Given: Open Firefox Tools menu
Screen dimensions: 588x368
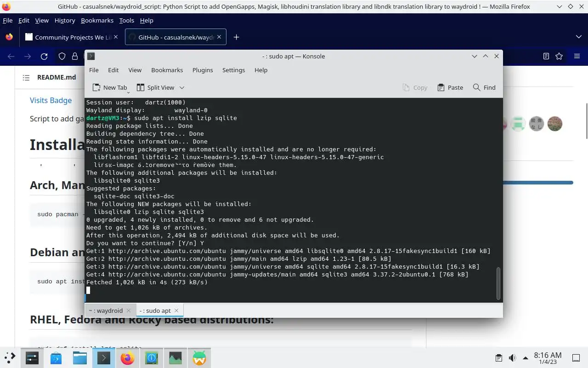Looking at the screenshot, I should tap(126, 20).
